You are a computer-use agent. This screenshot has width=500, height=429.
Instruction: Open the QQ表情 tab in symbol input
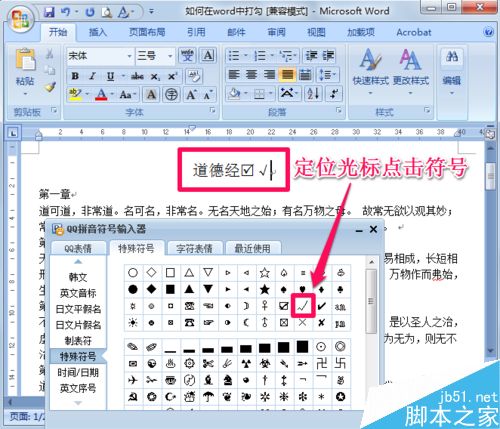coord(78,248)
